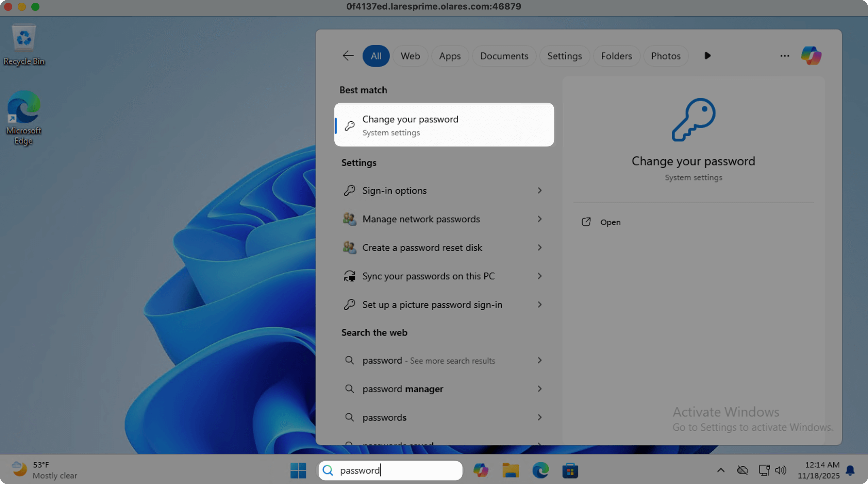Click the Copilot icon in the search panel
This screenshot has width=868, height=484.
click(x=811, y=55)
